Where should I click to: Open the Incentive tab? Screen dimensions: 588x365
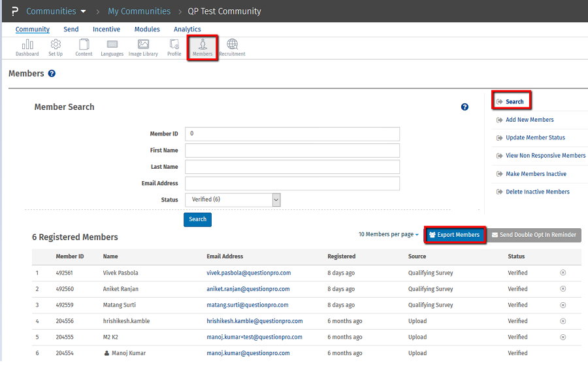coord(106,29)
